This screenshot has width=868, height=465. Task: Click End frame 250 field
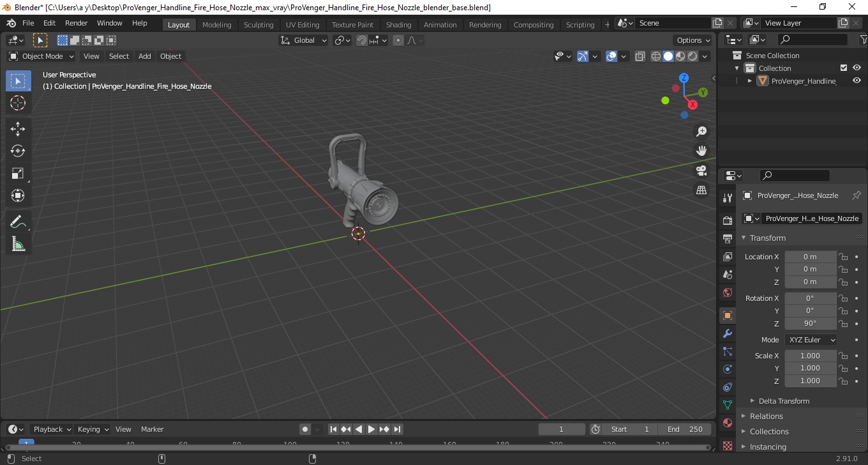tap(685, 429)
